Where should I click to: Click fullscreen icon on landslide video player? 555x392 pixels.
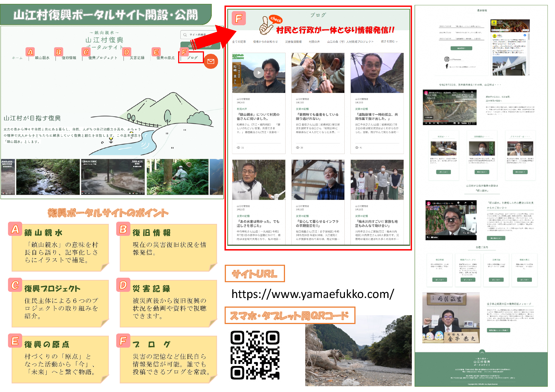(x=474, y=123)
